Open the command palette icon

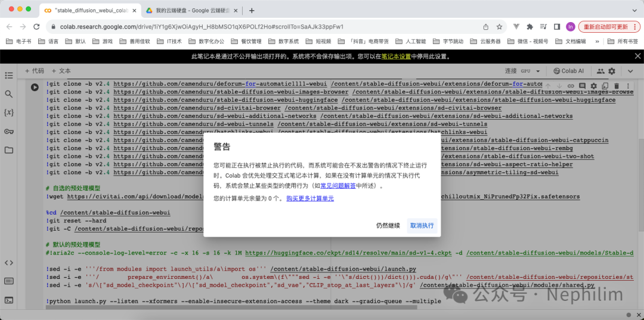click(x=8, y=281)
